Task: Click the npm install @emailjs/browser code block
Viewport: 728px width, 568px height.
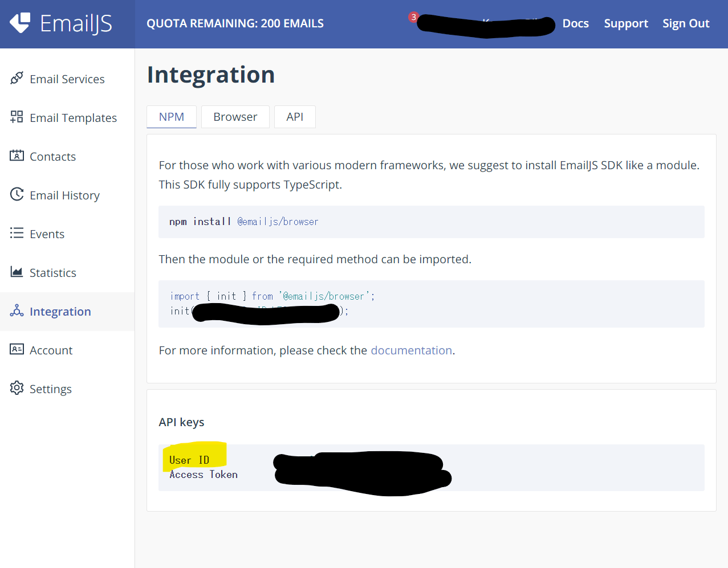Action: 432,222
